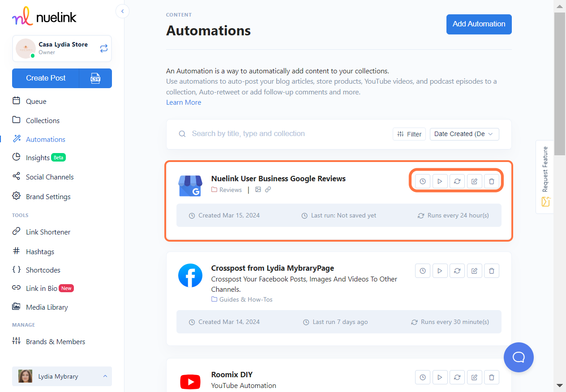The width and height of the screenshot is (566, 392).
Task: Click the page scrollbar up arrow
Action: pyautogui.click(x=560, y=6)
